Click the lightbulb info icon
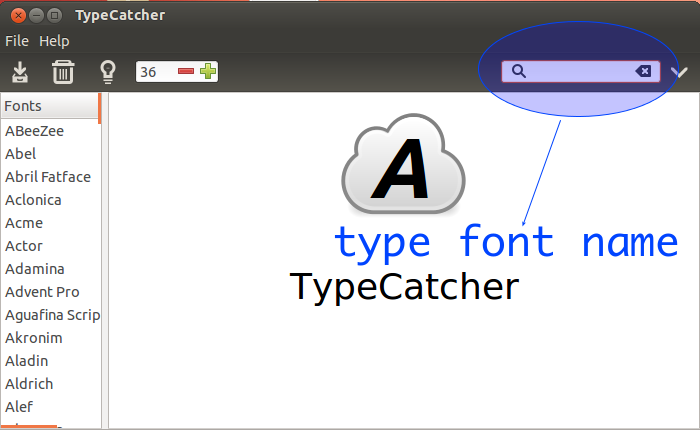The height and width of the screenshot is (430, 700). [x=108, y=72]
